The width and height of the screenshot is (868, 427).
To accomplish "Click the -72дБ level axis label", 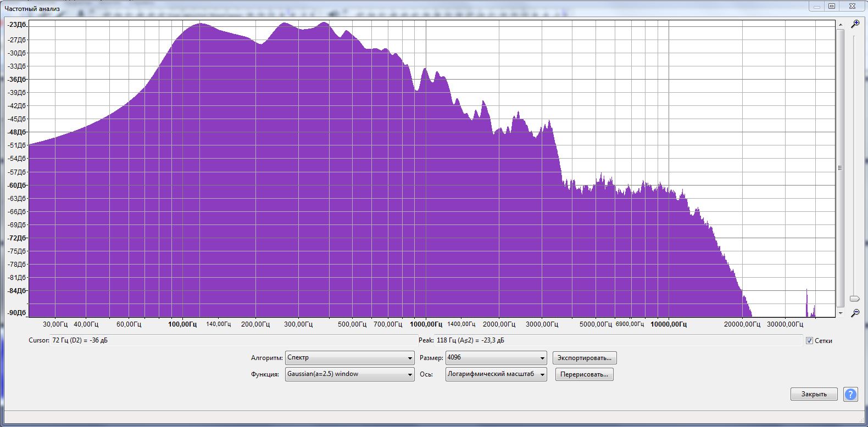I will [17, 238].
